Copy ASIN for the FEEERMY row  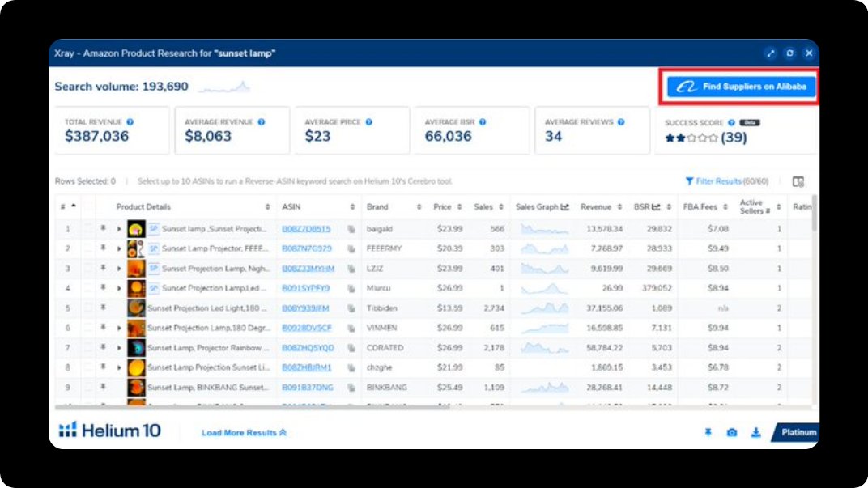351,249
